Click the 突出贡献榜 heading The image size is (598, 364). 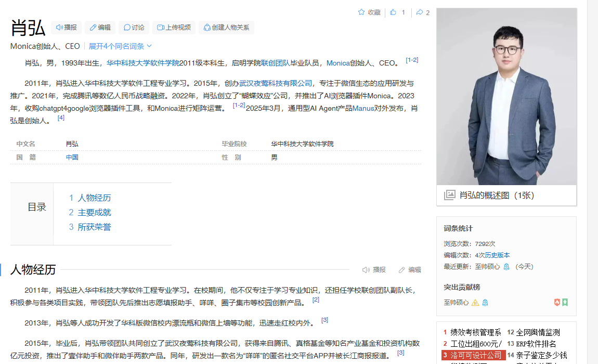[462, 287]
